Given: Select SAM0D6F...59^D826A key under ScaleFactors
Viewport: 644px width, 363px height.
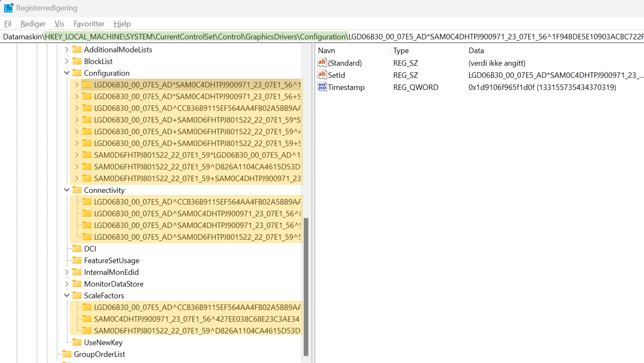Looking at the screenshot, I should 197,331.
